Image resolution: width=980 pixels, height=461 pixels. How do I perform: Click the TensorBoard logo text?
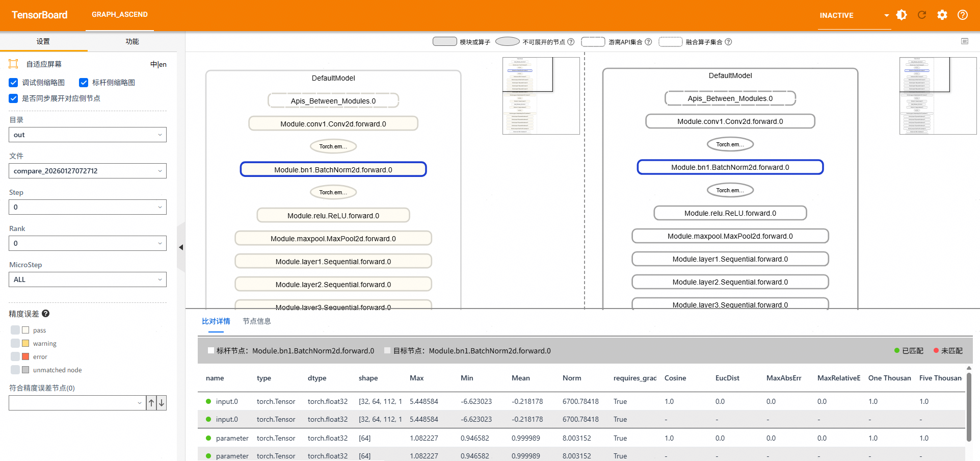click(x=40, y=15)
